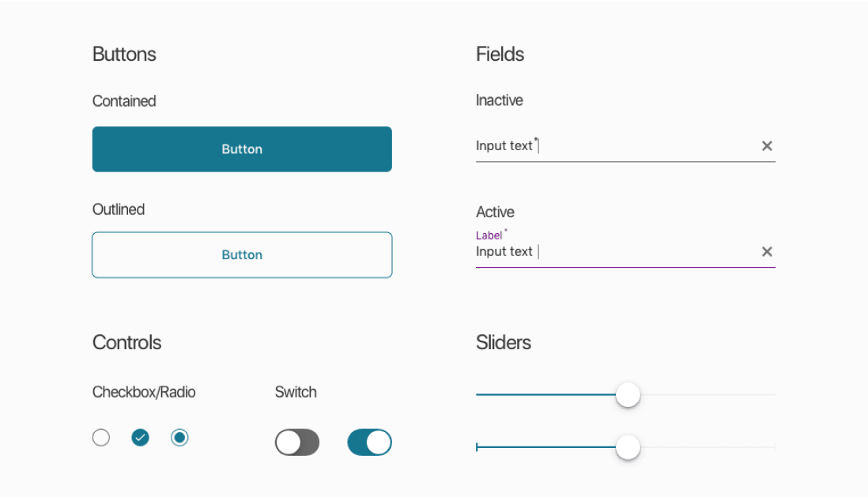Click the Sliders section heading
Screen dimensions: 868x497
[x=504, y=343]
